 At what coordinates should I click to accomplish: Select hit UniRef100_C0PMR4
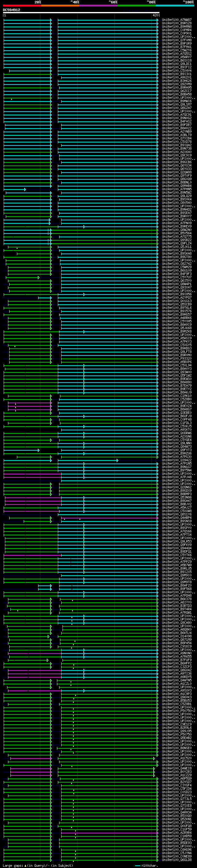tap(176, 30)
